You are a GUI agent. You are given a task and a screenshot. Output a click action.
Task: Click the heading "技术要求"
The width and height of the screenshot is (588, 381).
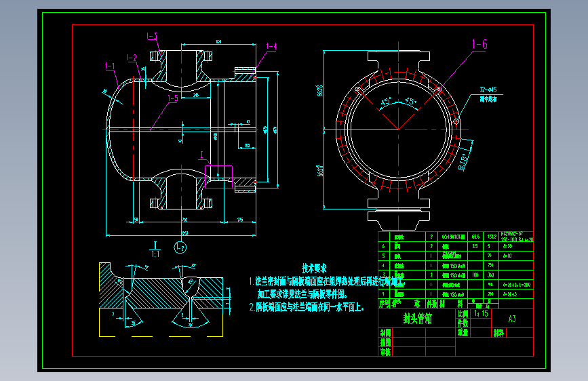(314, 268)
